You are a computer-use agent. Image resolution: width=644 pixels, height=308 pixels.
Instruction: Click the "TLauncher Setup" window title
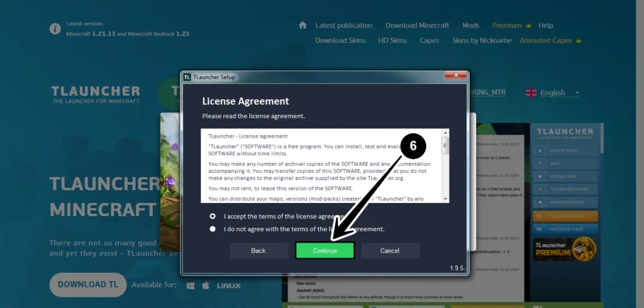[x=214, y=77]
